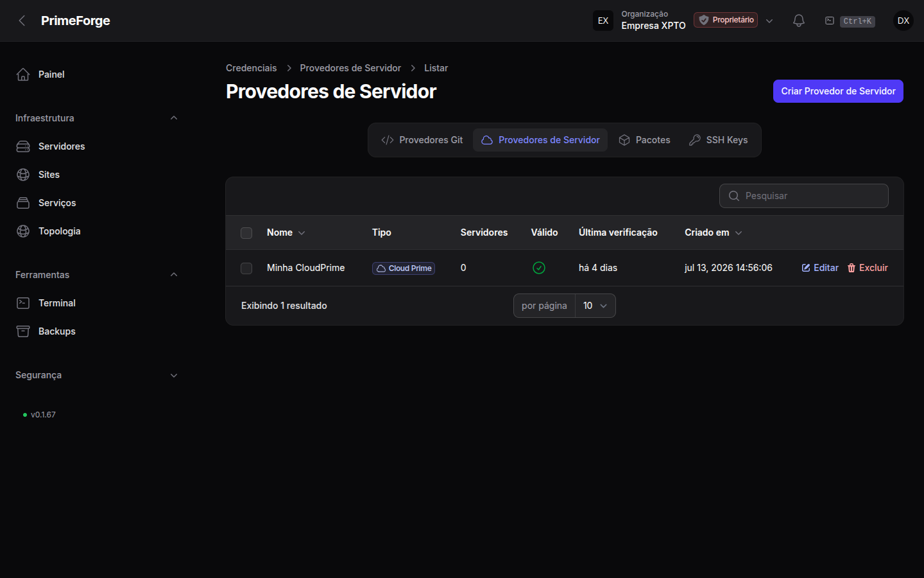Click the Exibindo 1 resultado text

(x=284, y=306)
